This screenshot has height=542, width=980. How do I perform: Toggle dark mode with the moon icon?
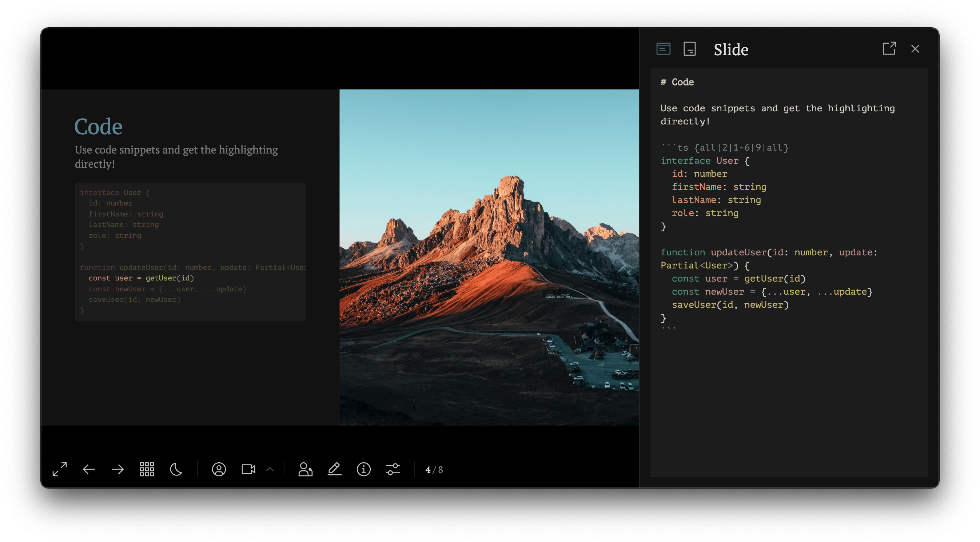[176, 469]
